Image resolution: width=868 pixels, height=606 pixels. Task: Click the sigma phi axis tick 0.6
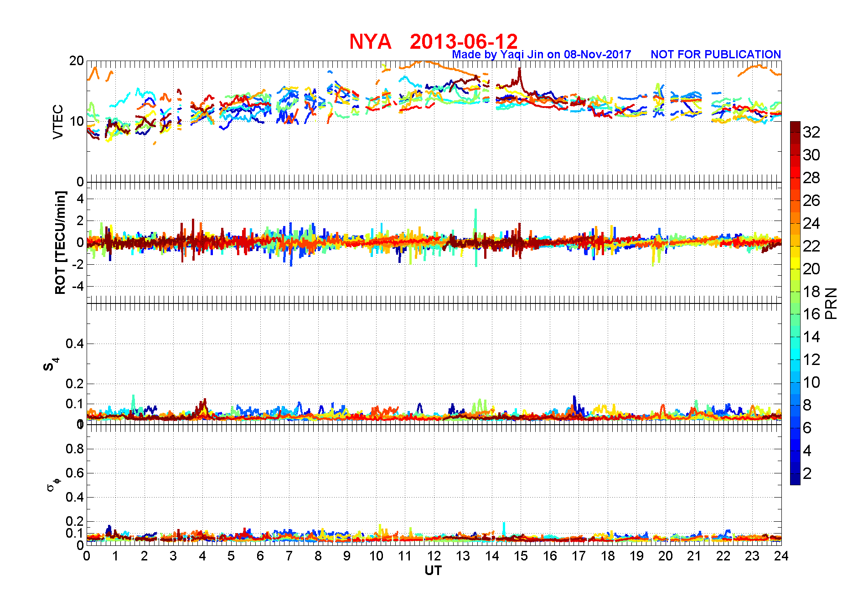[75, 473]
